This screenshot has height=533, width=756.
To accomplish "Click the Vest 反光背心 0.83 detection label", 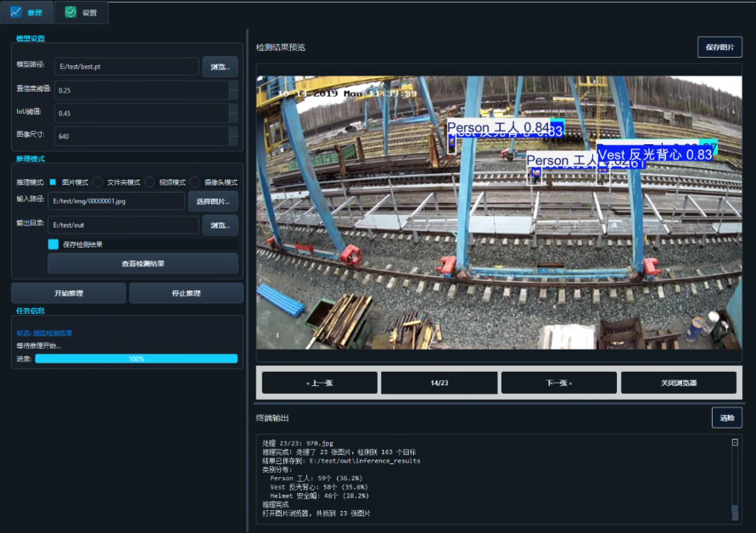I will point(655,154).
